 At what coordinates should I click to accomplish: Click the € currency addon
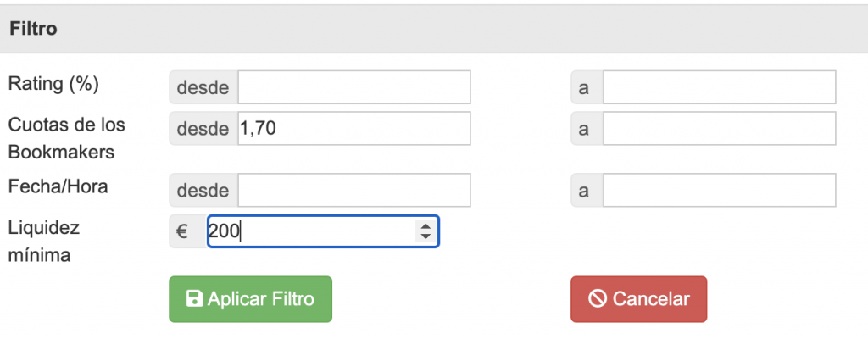click(x=181, y=231)
